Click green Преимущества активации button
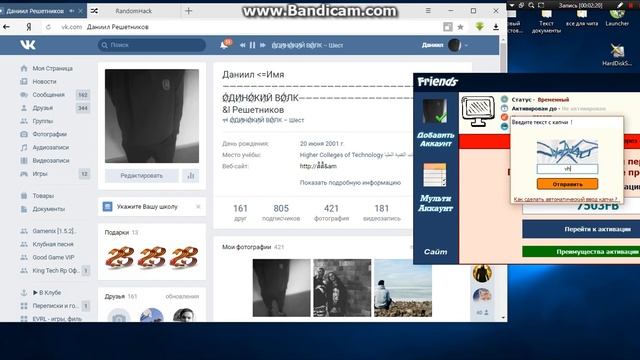640x360 pixels. point(581,252)
